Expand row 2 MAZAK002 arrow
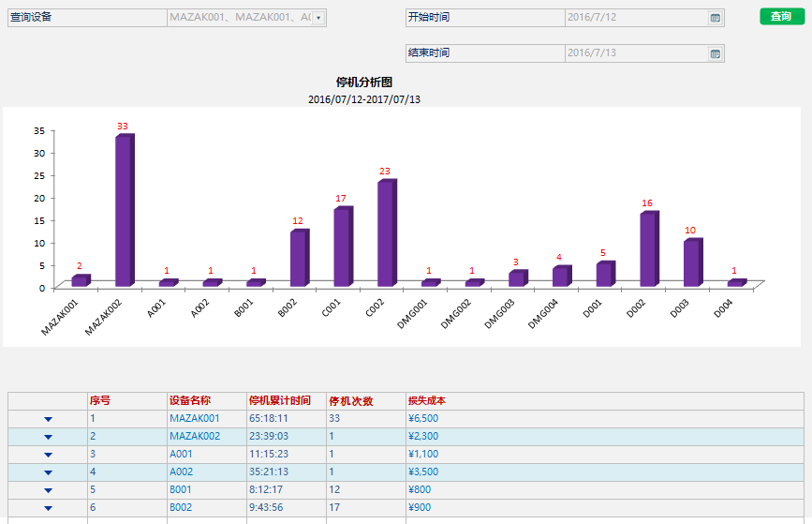 48,437
